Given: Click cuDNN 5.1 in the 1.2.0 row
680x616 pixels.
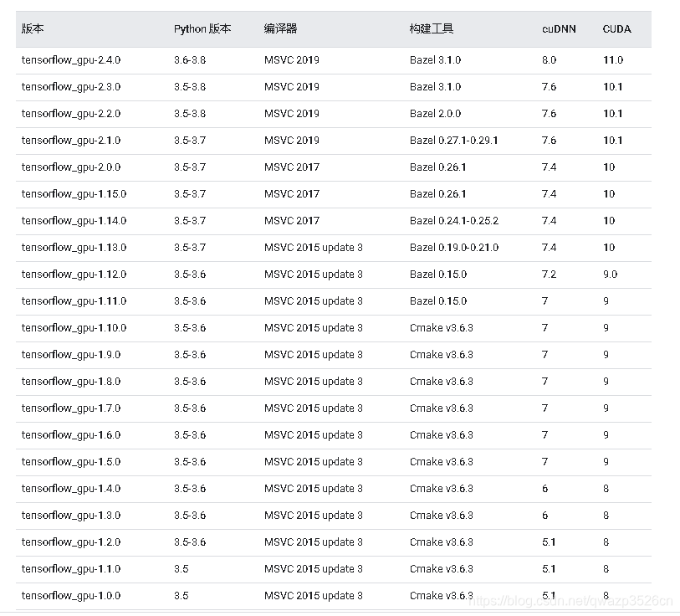Looking at the screenshot, I should tap(549, 542).
